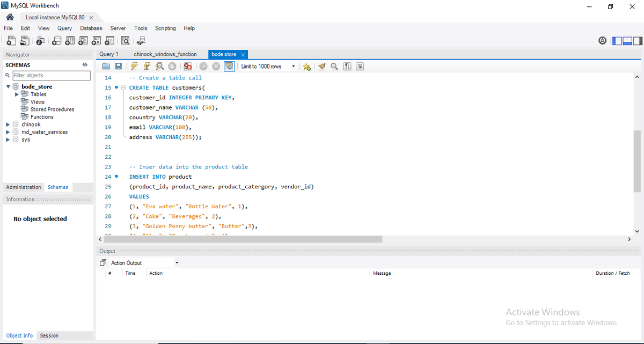Expand the chinook schema

[8, 125]
